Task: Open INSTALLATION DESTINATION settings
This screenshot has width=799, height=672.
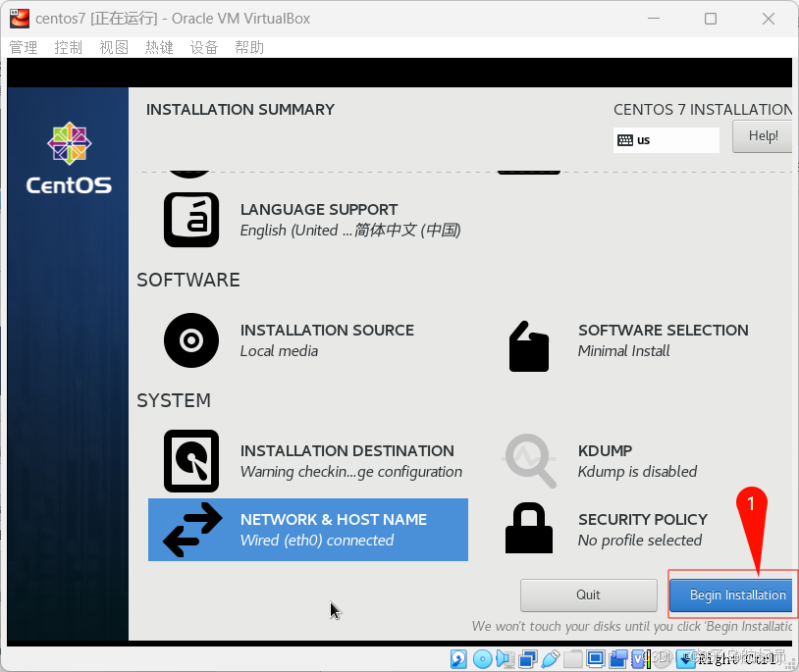Action: (x=308, y=461)
